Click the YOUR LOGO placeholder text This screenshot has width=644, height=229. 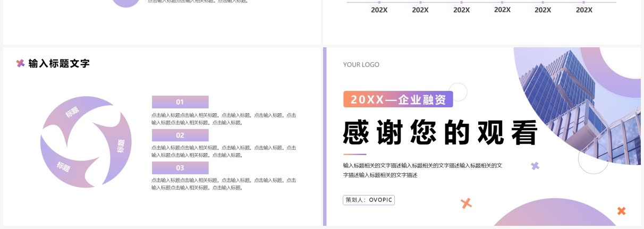[x=361, y=65]
